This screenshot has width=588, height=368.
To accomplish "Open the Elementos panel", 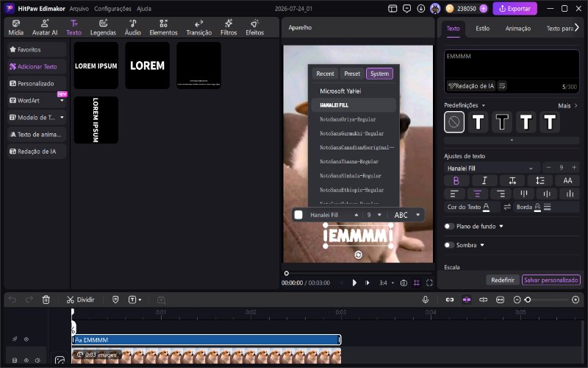I will coord(163,28).
